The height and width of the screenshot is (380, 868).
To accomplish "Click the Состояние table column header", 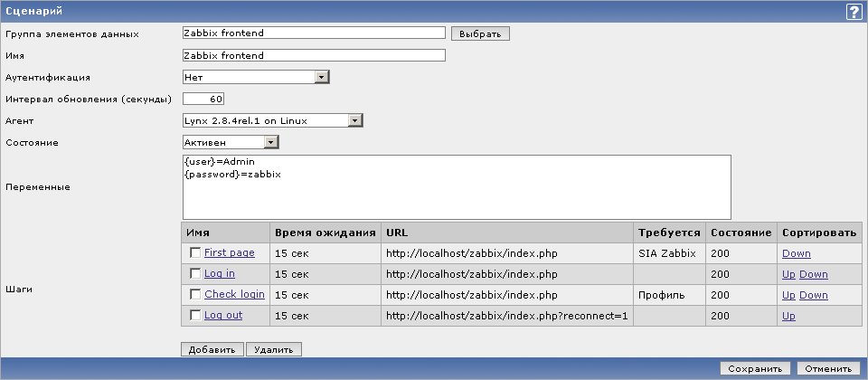I will (x=741, y=233).
